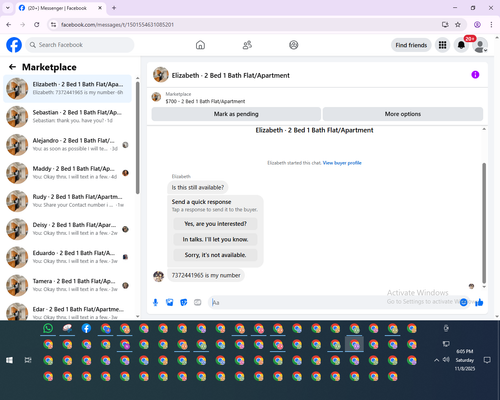Screen dimensions: 500x400
Task: Open Alejandro conversation in list
Action: [x=67, y=145]
